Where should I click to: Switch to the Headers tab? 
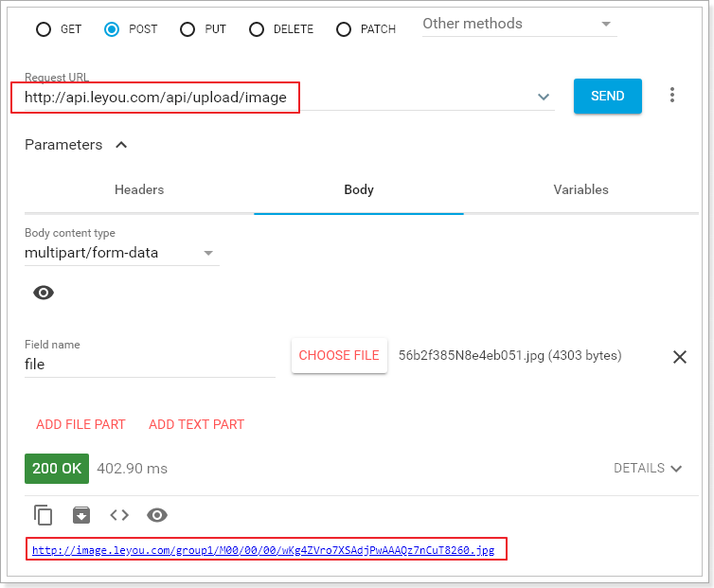click(139, 189)
